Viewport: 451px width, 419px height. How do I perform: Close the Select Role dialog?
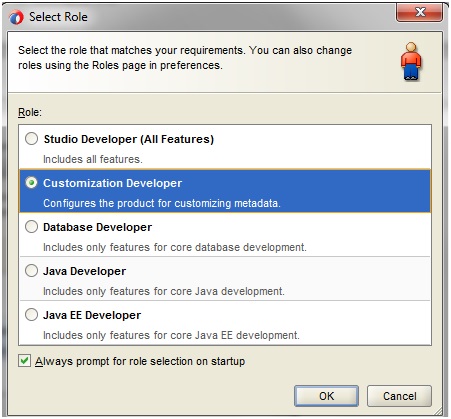click(420, 13)
